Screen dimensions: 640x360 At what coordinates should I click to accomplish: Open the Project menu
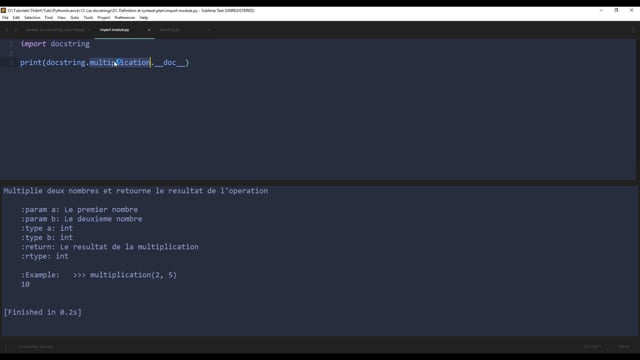(104, 18)
